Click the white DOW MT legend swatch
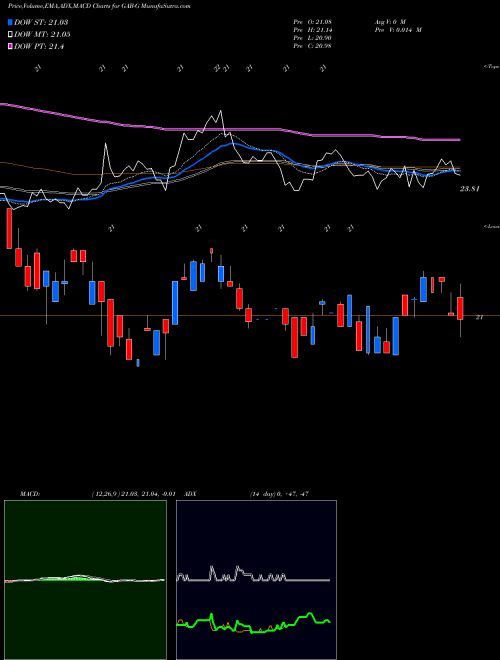Viewport: 500px width, 660px height. [x=11, y=35]
